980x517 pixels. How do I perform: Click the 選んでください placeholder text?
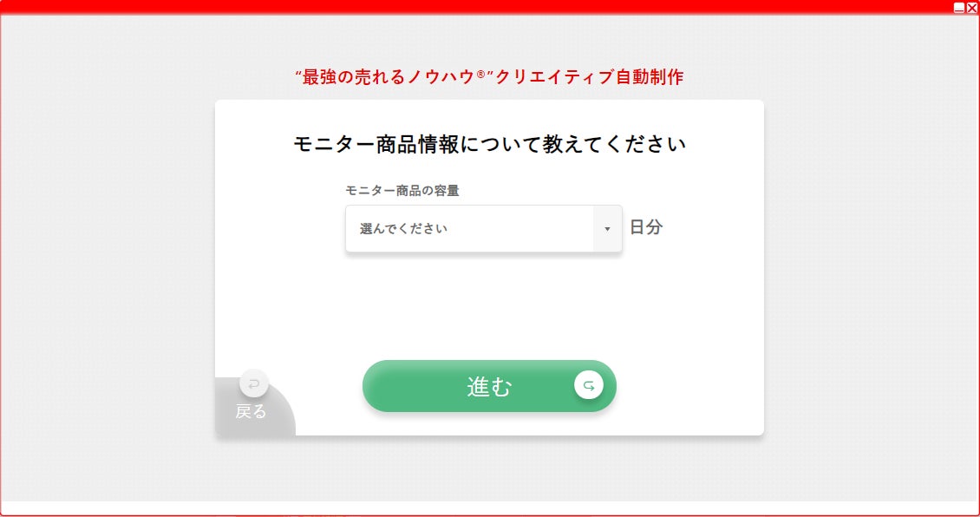tap(403, 229)
